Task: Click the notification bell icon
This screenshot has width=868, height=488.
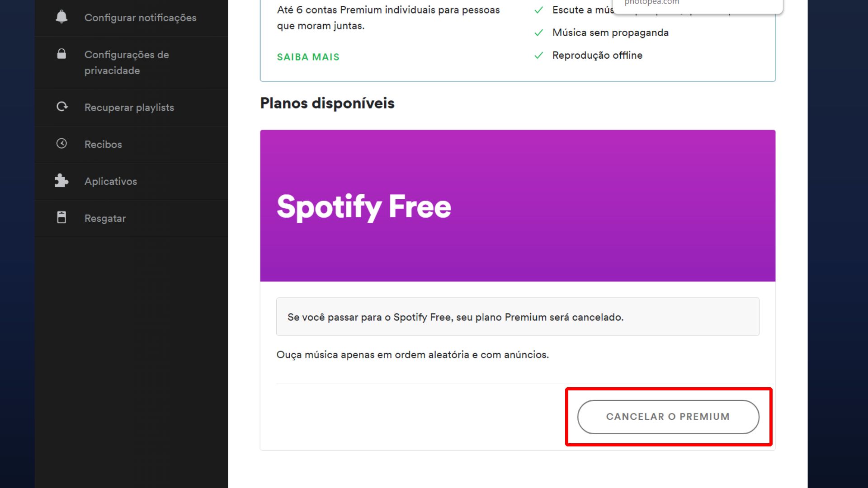Action: pos(61,17)
